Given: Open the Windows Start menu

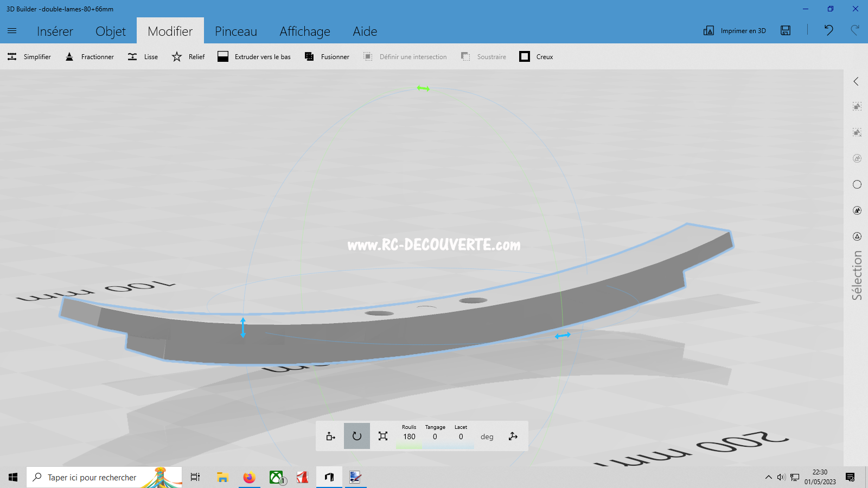Looking at the screenshot, I should (x=13, y=477).
